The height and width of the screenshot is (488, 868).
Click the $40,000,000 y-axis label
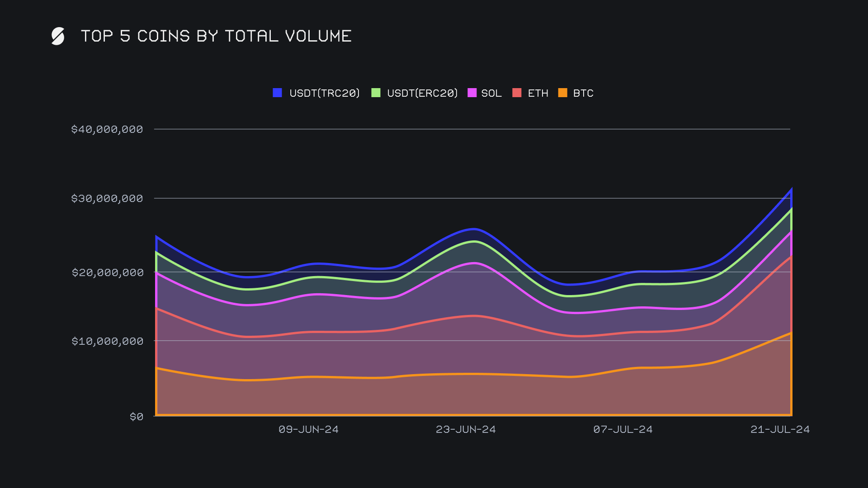(x=107, y=129)
